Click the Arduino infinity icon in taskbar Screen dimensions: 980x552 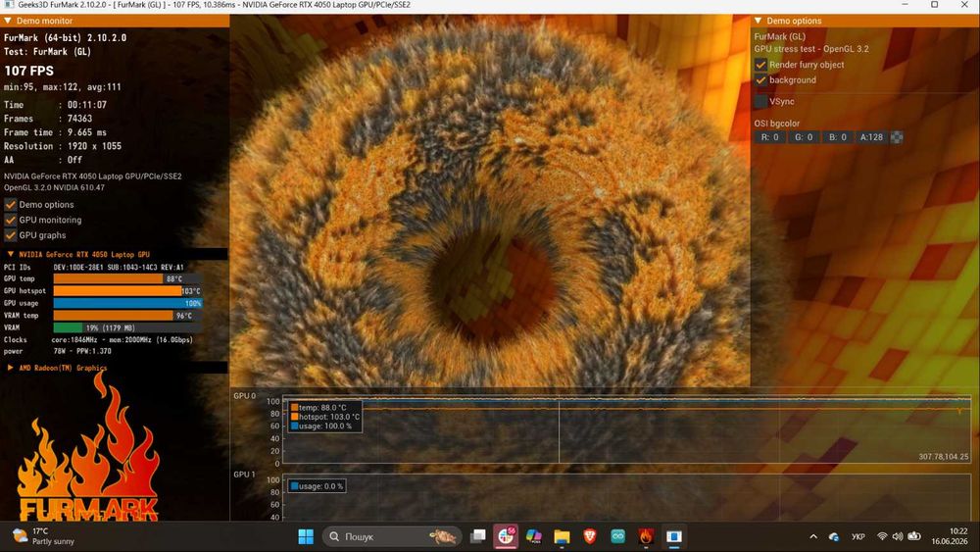pyautogui.click(x=617, y=536)
